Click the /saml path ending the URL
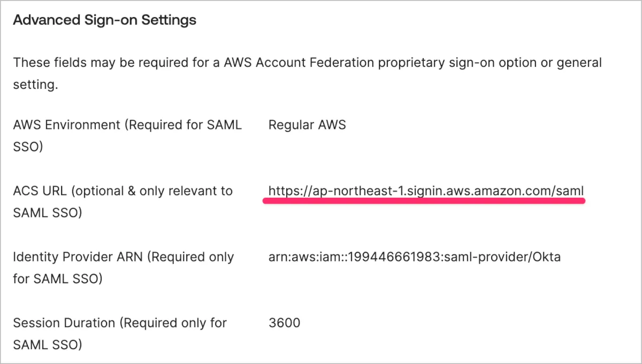The width and height of the screenshot is (642, 364). (569, 191)
